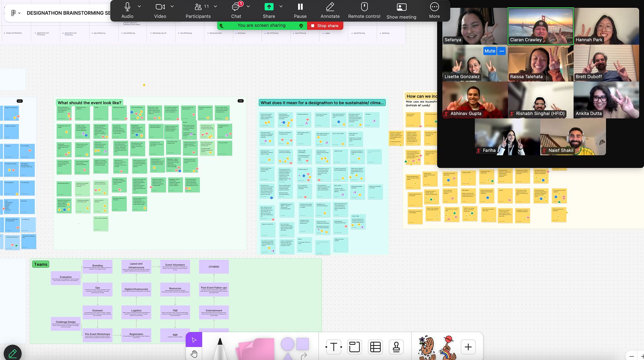Open the Chat panel
Image resolution: width=644 pixels, height=360 pixels.
[x=236, y=11]
